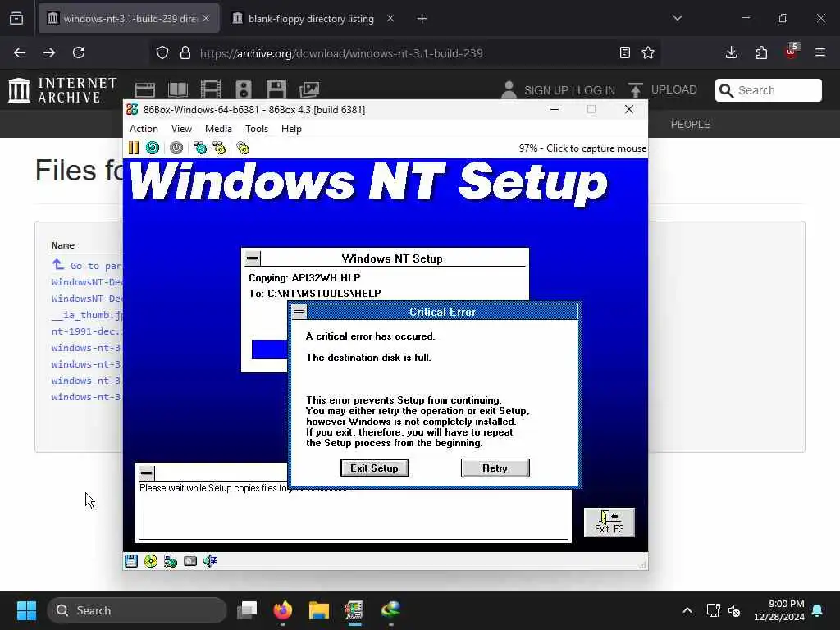The image size is (840, 630).
Task: Send Ctrl+Alt+Esc via toolbar icon
Action: coord(219,148)
